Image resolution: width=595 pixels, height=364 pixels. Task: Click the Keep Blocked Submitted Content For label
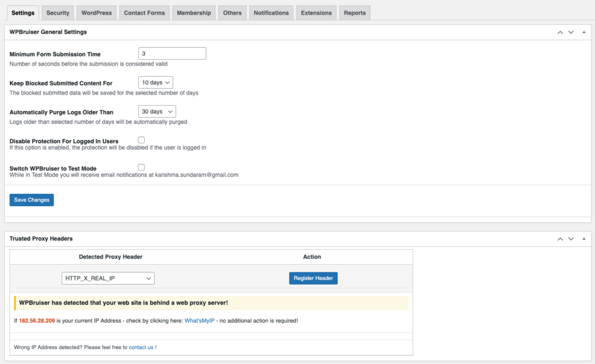point(60,84)
